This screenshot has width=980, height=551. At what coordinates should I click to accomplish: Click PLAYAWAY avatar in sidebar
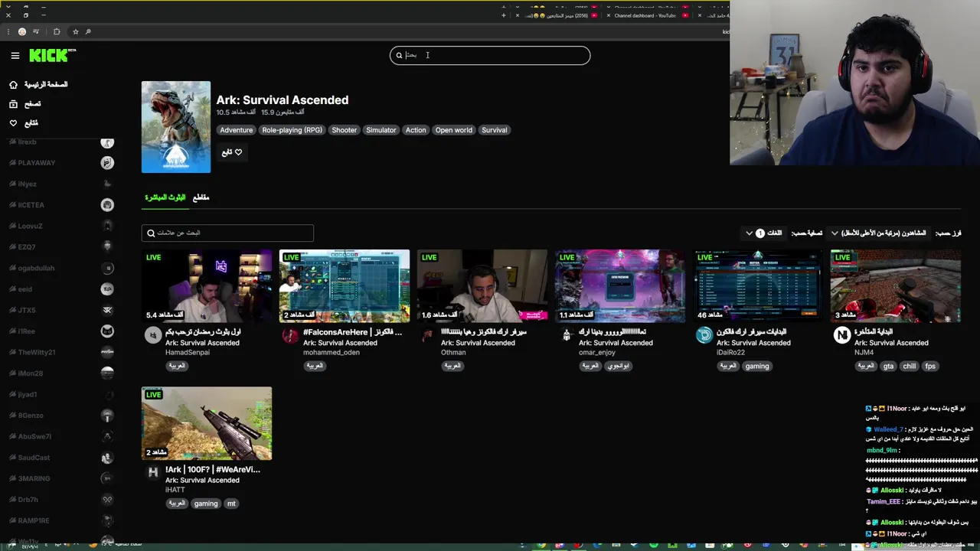pos(107,162)
